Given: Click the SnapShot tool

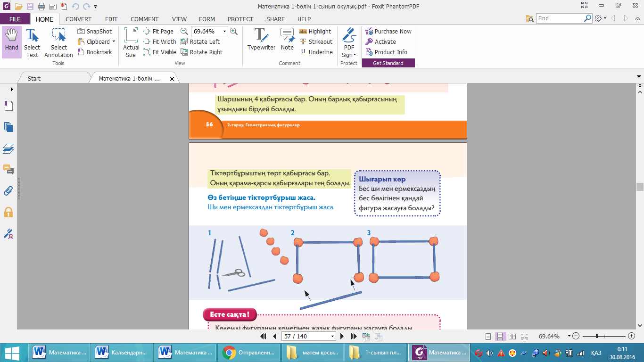Looking at the screenshot, I should [95, 32].
